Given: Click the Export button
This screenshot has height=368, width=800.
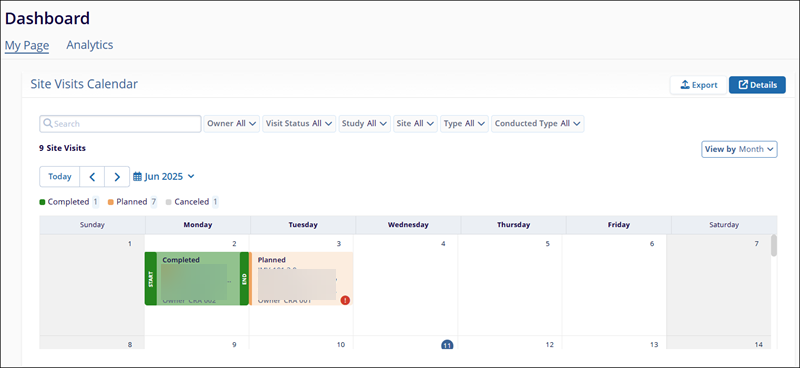Looking at the screenshot, I should coord(698,85).
